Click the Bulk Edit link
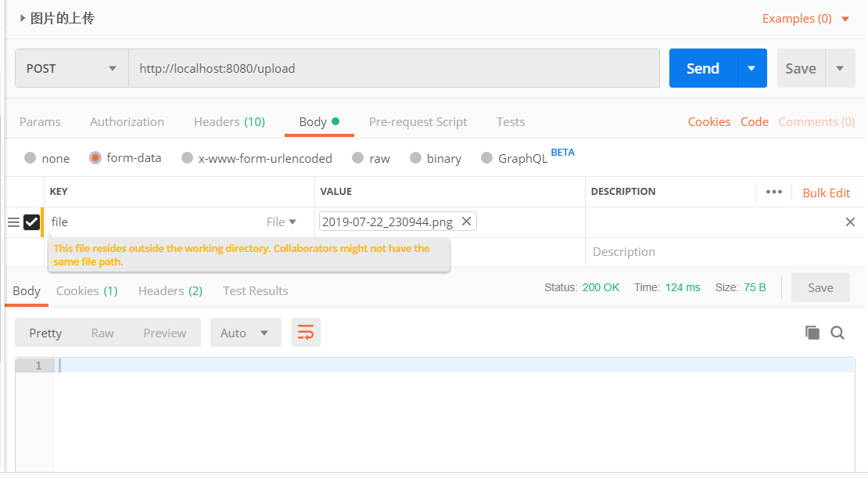Viewport: 868px width, 479px height. point(826,193)
